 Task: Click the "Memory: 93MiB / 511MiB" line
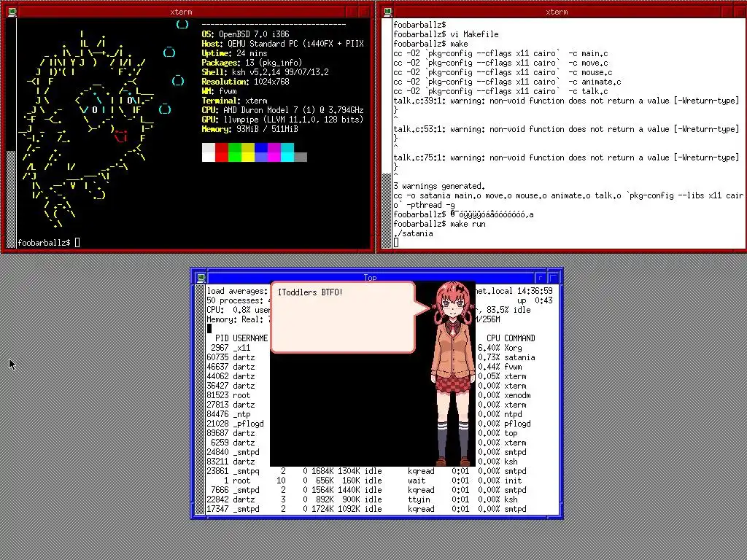(250, 129)
